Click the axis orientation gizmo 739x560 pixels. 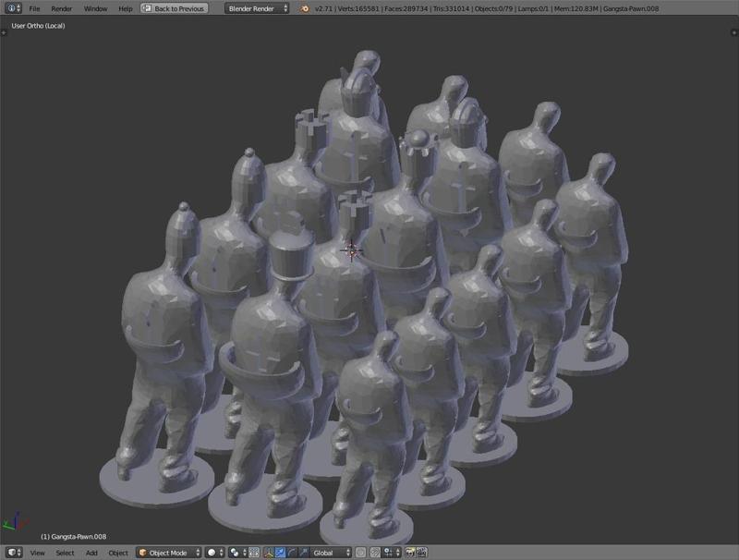pos(15,521)
